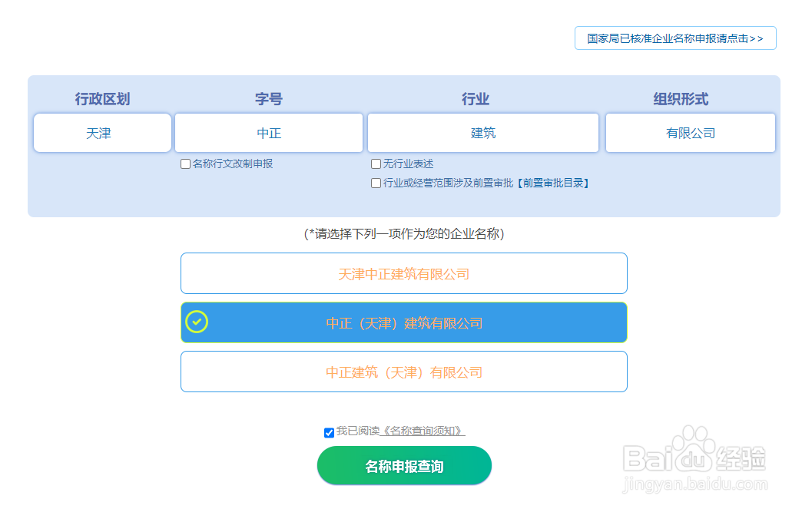The image size is (812, 512).
Task: Click the green checkmark on the selected name
Action: tap(198, 322)
